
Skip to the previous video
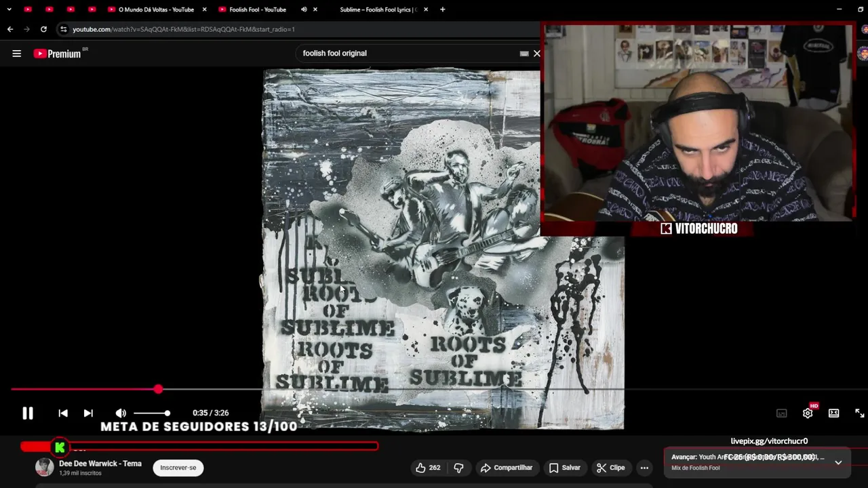click(63, 413)
